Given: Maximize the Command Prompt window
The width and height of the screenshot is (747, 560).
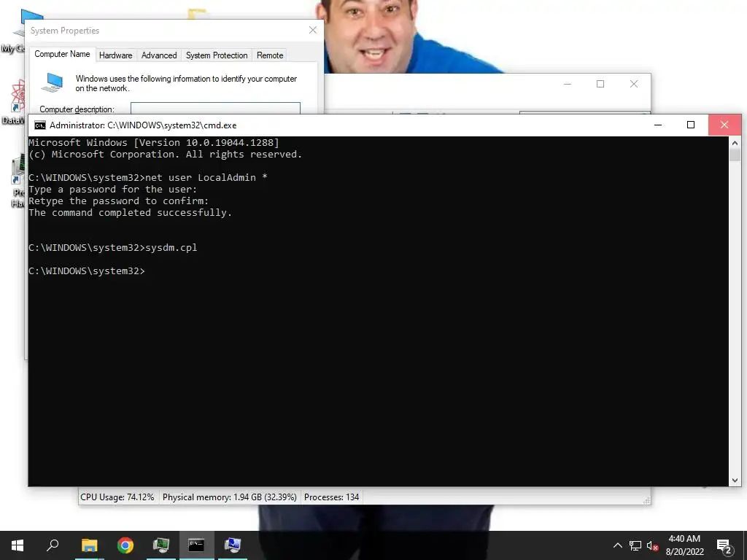Looking at the screenshot, I should pyautogui.click(x=691, y=125).
